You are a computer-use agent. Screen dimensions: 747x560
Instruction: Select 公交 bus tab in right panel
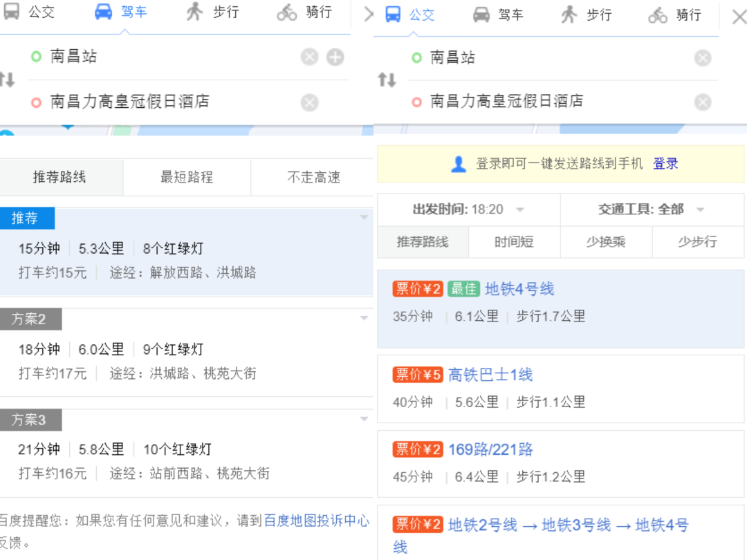409,15
